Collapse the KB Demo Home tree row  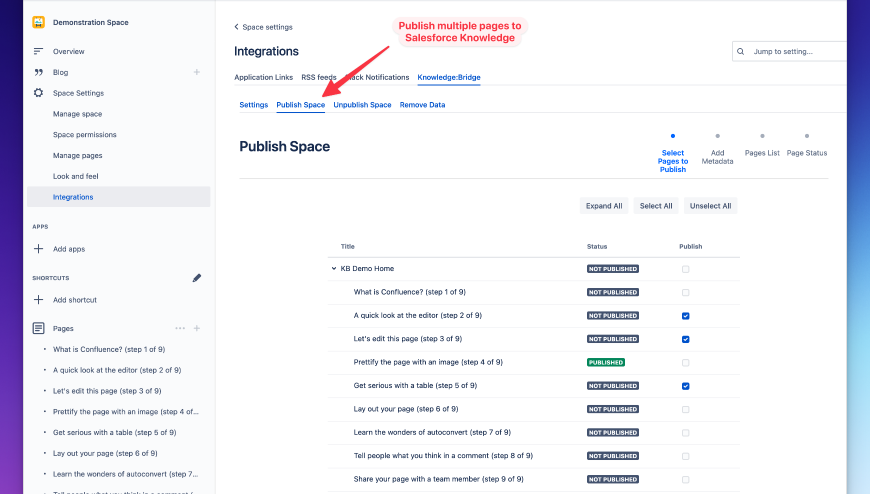(334, 269)
